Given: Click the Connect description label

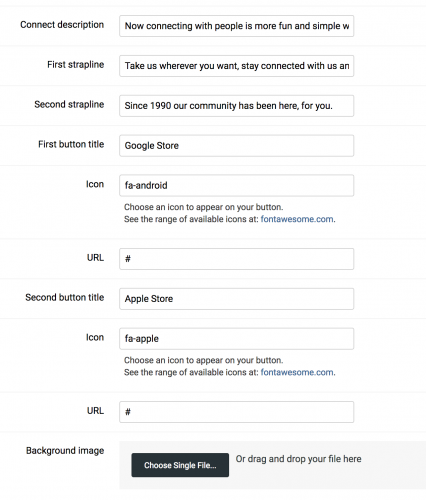Looking at the screenshot, I should click(x=62, y=25).
